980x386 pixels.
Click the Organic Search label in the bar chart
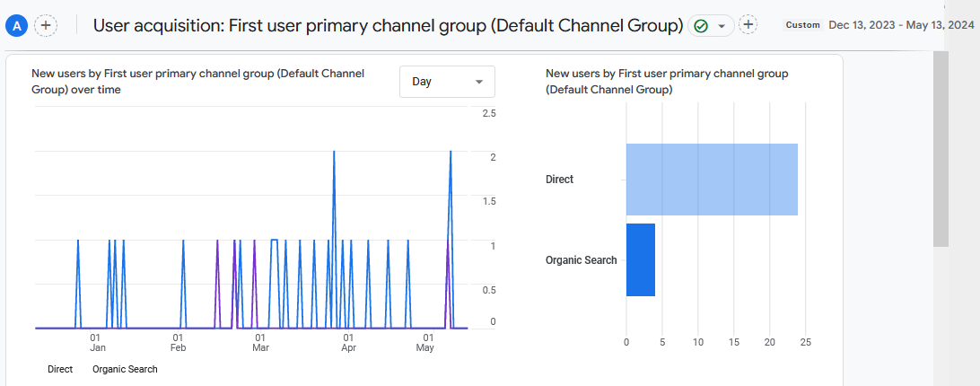[x=581, y=260]
